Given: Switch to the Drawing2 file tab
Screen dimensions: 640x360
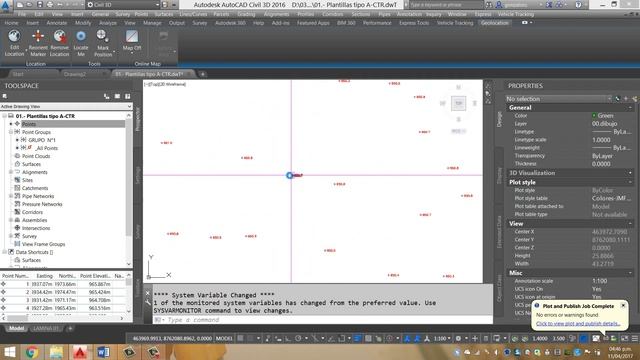Looking at the screenshot, I should pos(75,74).
